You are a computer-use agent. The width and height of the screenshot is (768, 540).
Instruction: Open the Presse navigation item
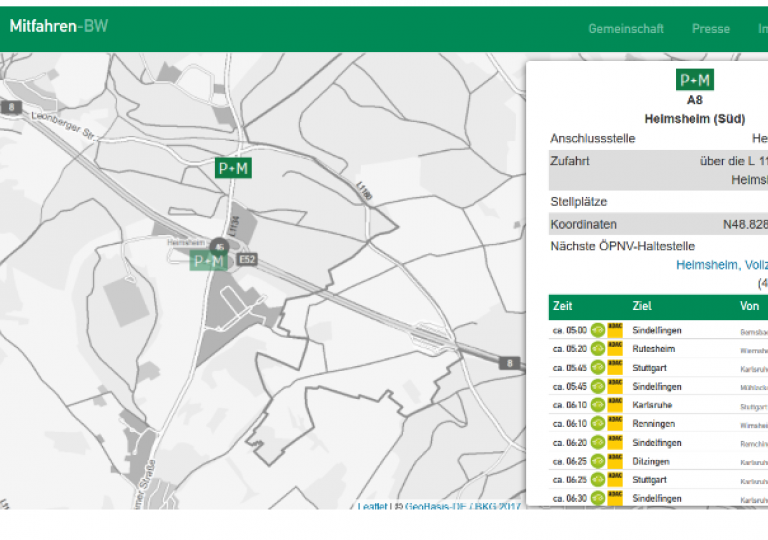(x=710, y=29)
